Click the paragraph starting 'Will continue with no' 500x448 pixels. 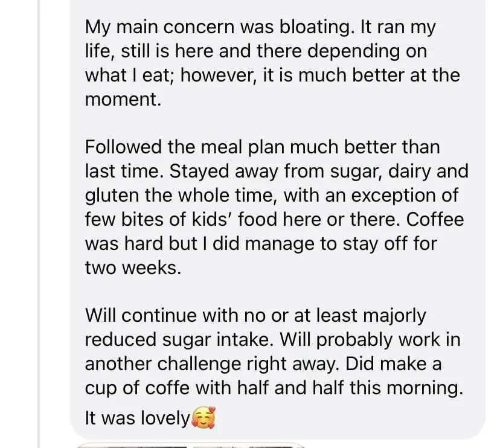pyautogui.click(x=272, y=351)
